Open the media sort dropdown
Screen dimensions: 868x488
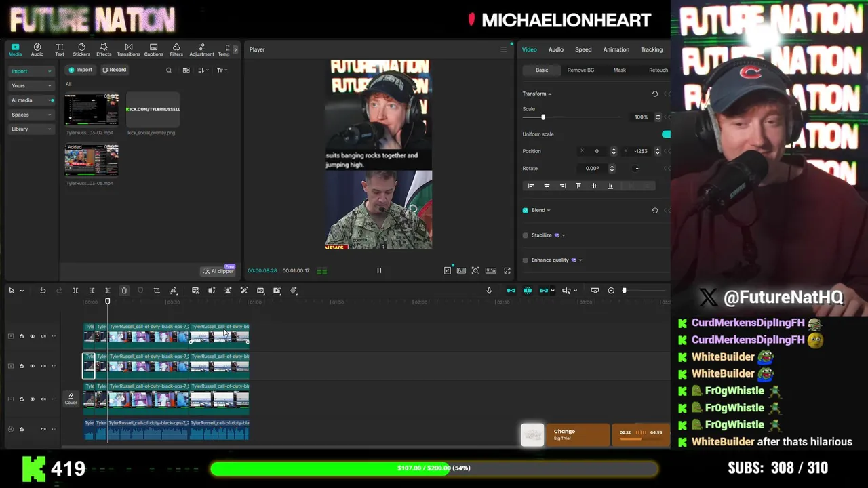click(202, 70)
